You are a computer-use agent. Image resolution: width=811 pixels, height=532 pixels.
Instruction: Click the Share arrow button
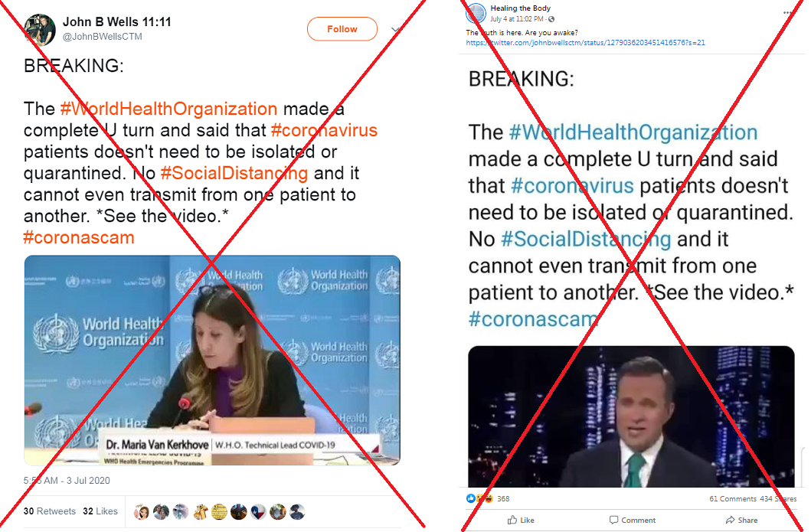[741, 520]
